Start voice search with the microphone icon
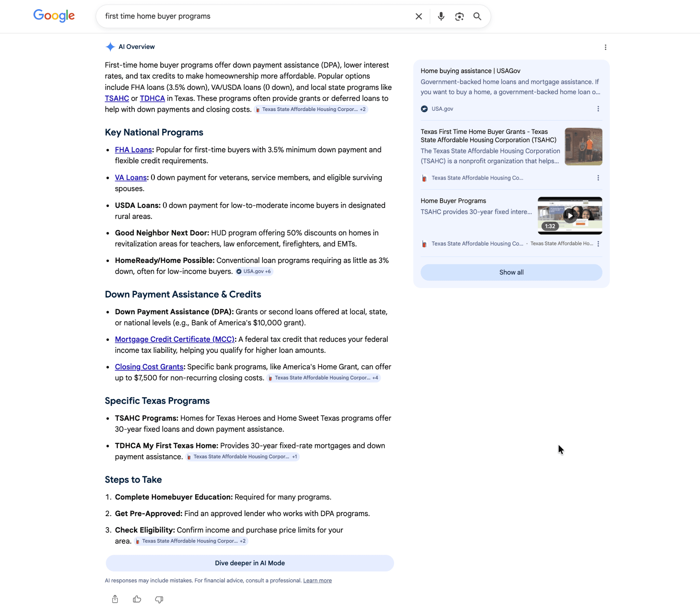 [441, 16]
